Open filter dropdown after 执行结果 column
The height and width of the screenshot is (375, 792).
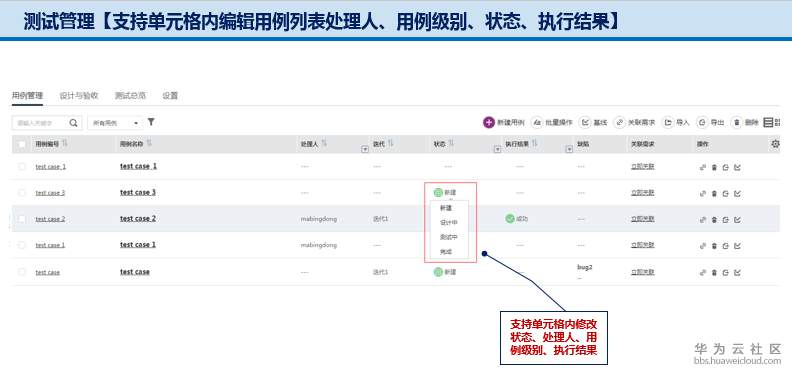(x=569, y=149)
